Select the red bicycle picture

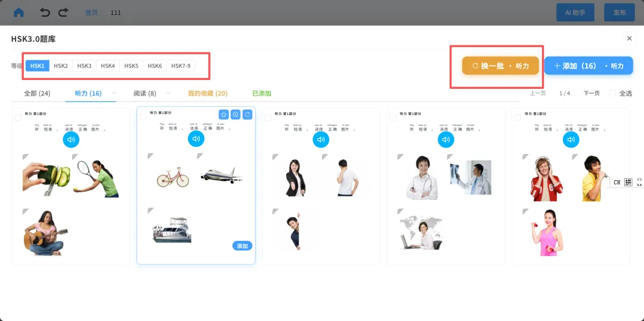tap(173, 177)
